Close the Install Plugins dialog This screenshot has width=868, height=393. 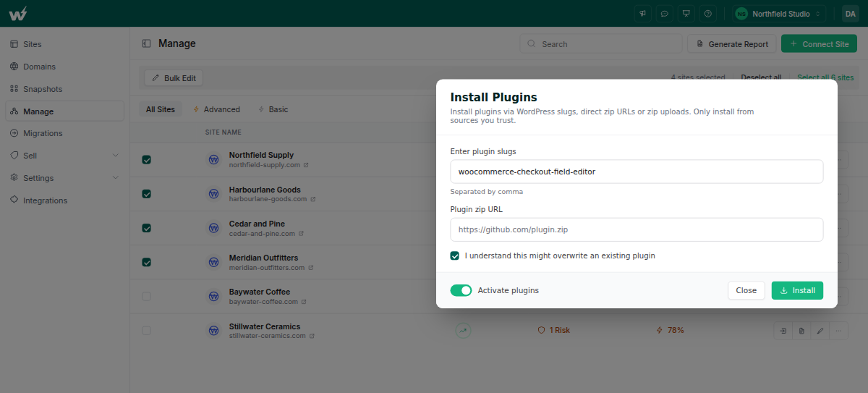pyautogui.click(x=746, y=290)
